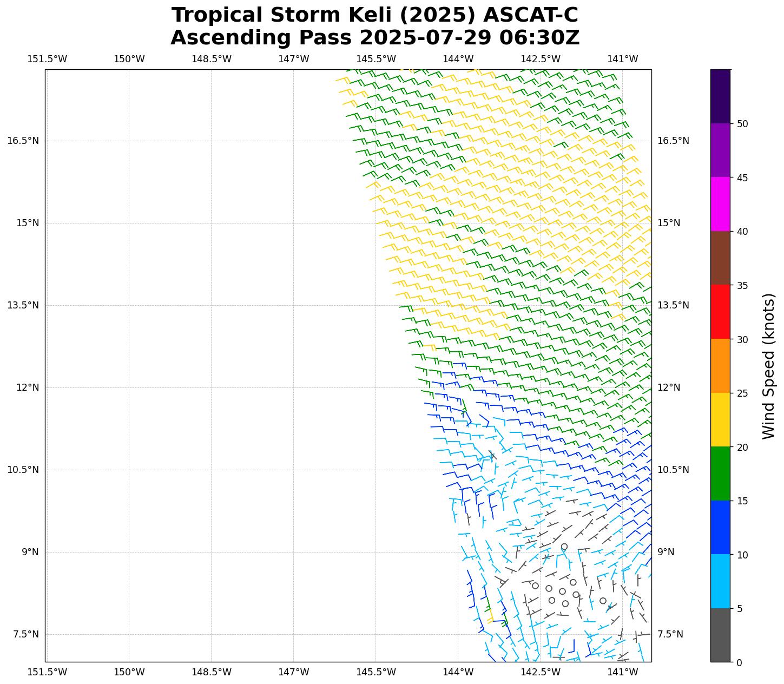Click the 150°W label on top axis
Viewport: 784px width, 684px height.
coord(129,59)
